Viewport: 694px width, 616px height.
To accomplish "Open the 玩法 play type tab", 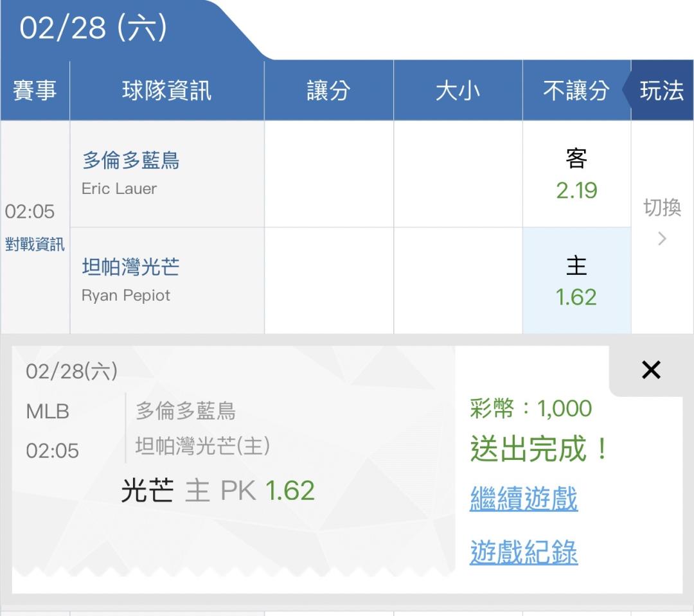I will tap(662, 91).
